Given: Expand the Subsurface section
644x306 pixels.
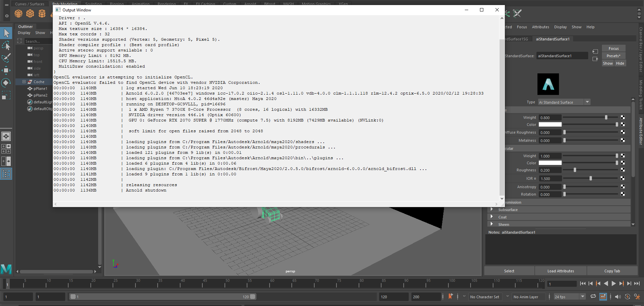Looking at the screenshot, I should click(x=492, y=210).
